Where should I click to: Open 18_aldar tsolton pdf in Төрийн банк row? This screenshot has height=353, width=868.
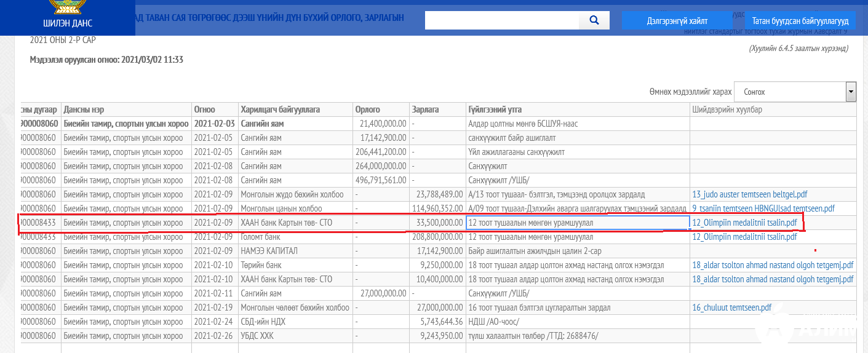pos(773,265)
